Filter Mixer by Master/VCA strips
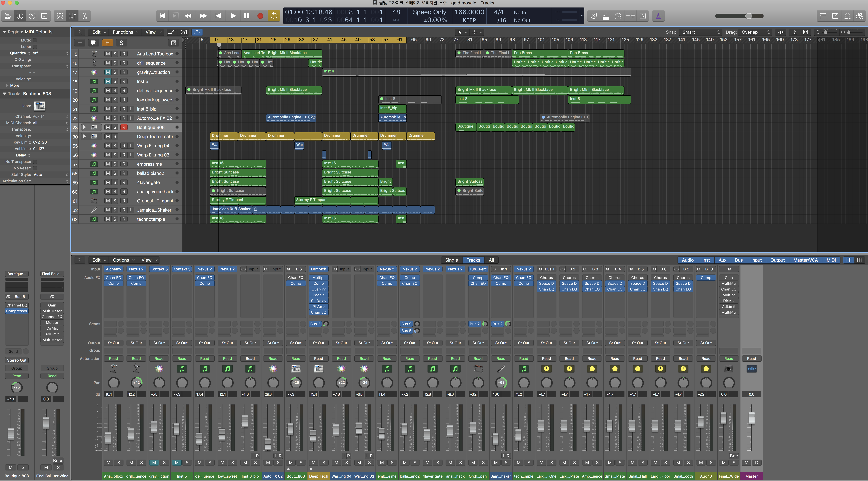Image resolution: width=868 pixels, height=481 pixels. click(x=805, y=260)
